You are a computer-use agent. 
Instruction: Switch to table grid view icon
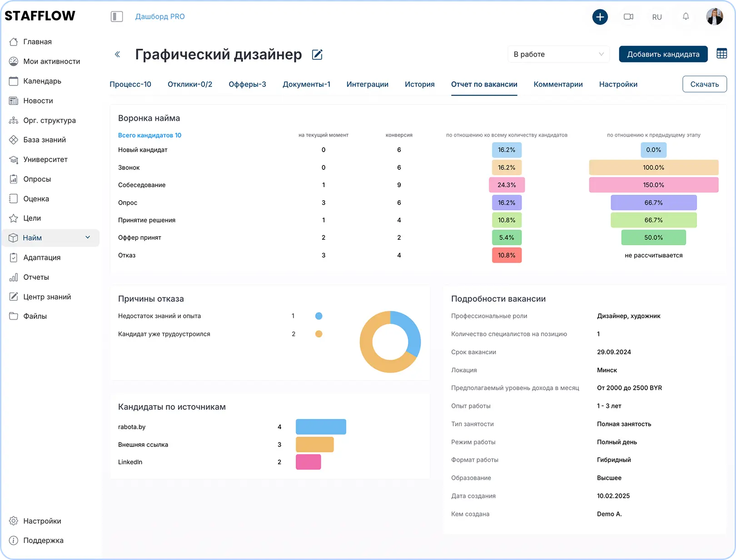(x=721, y=54)
